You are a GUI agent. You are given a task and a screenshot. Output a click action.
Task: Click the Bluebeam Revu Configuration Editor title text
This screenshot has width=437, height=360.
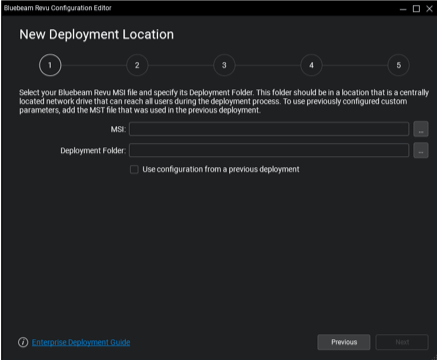coord(58,8)
